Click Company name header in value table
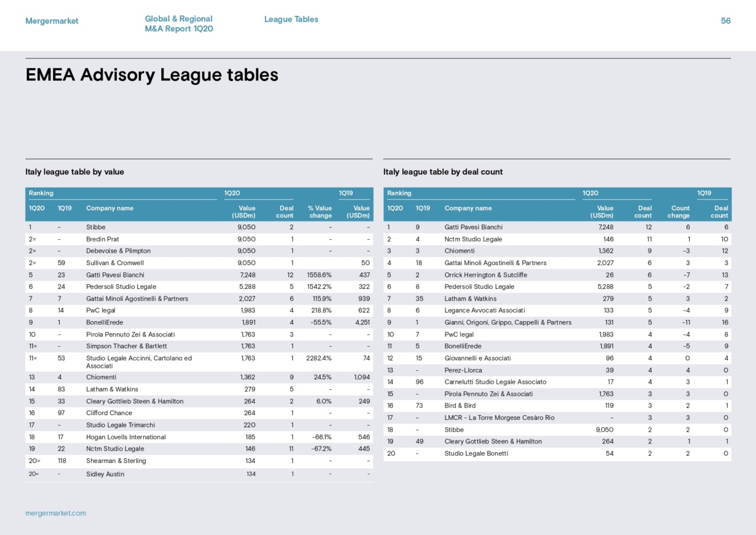The image size is (756, 535). click(x=110, y=208)
